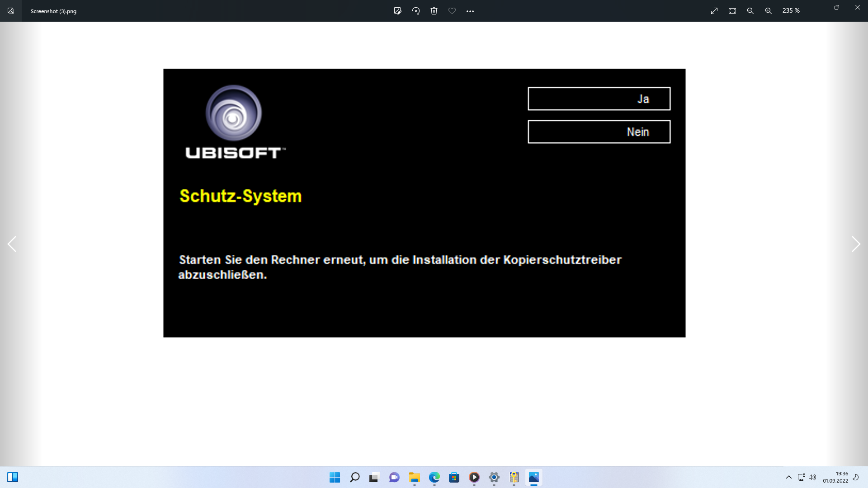The image size is (868, 488).
Task: Go to next image with right arrow
Action: (855, 244)
